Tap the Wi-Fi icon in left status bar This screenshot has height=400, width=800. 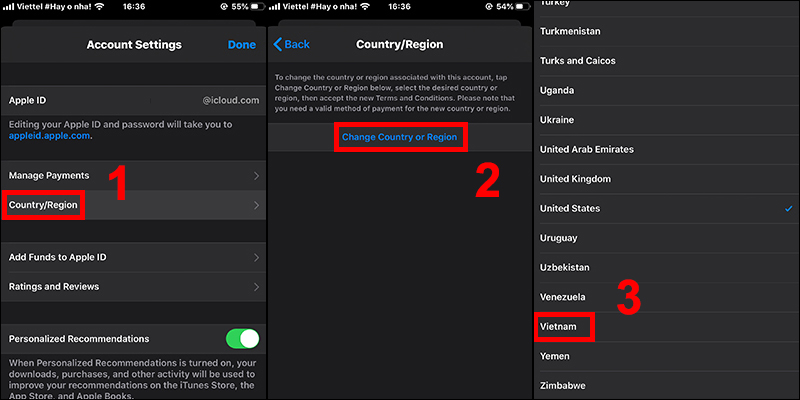[x=98, y=7]
